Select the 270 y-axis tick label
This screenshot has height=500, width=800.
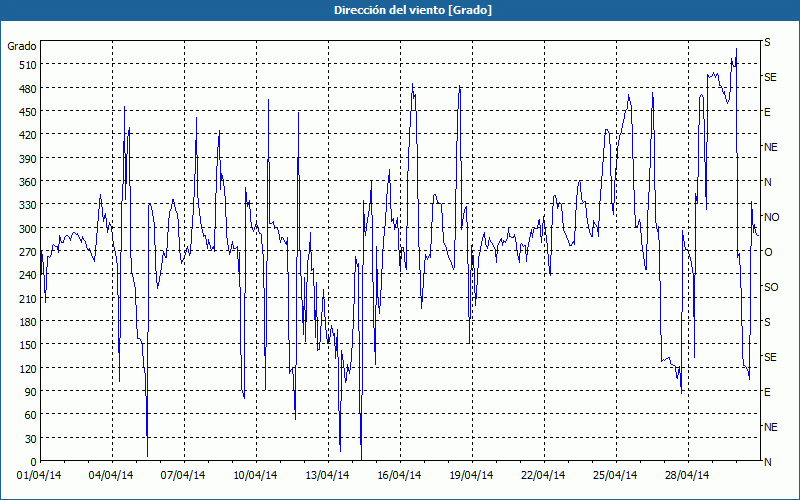click(28, 252)
